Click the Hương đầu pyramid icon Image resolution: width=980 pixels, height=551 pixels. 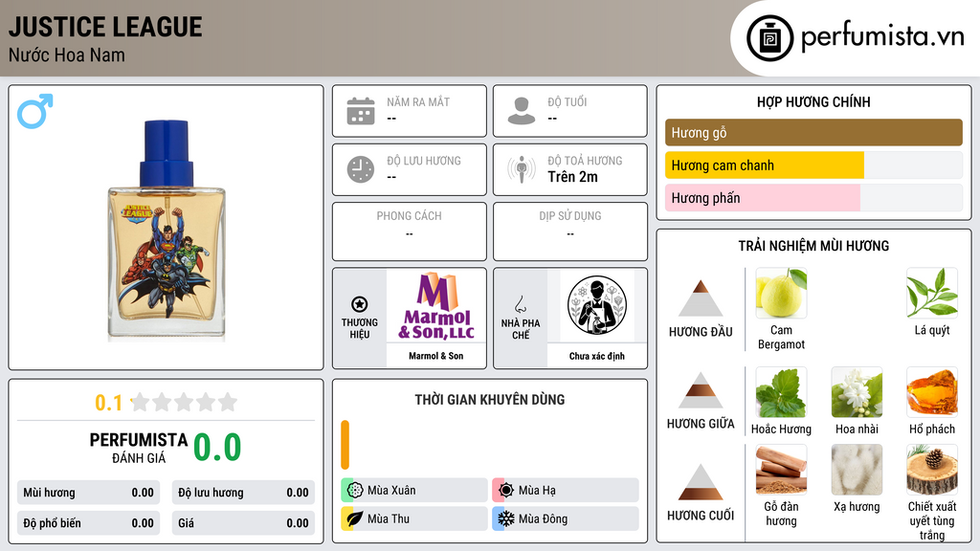pos(701,298)
